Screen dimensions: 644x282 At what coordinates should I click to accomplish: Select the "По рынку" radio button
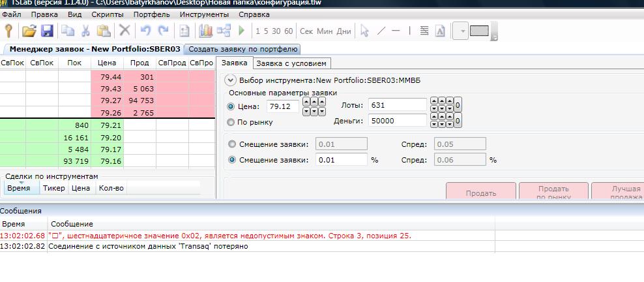(x=231, y=122)
